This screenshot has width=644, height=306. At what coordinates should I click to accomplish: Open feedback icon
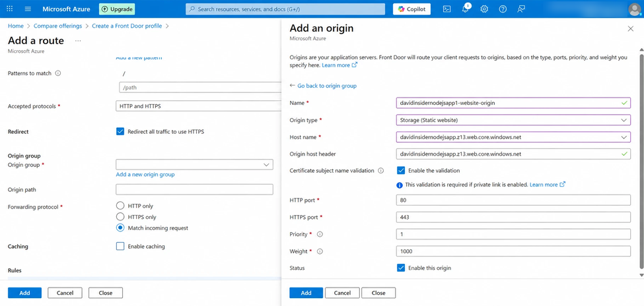(521, 9)
